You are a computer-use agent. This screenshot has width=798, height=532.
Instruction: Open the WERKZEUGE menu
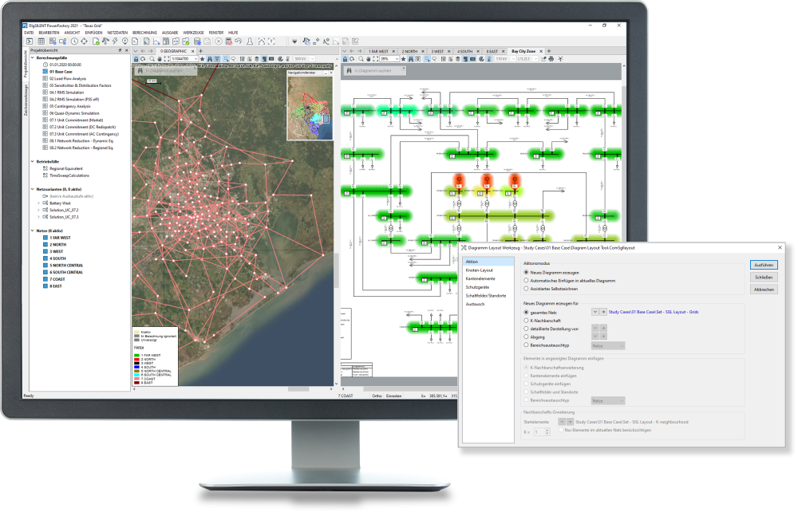pyautogui.click(x=193, y=33)
